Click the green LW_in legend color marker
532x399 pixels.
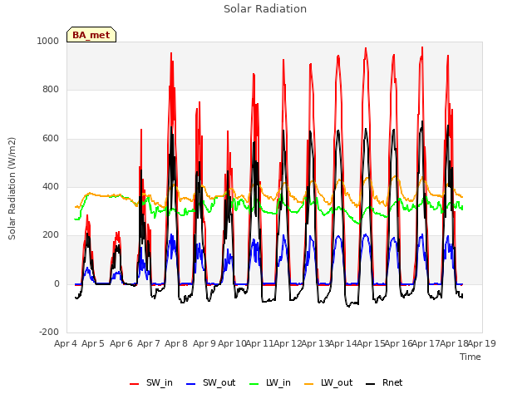pos(254,384)
